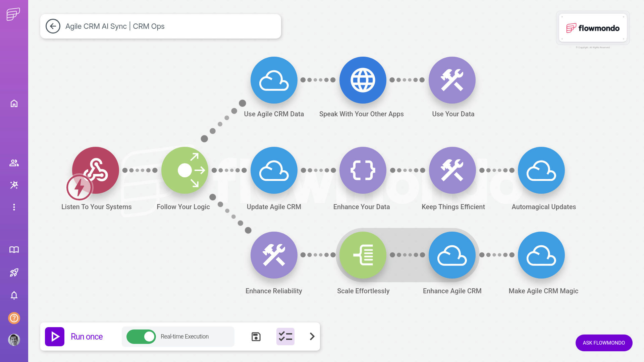Click the Make Agile CRM Magic cloud node
Image resolution: width=644 pixels, height=362 pixels.
[x=541, y=255]
